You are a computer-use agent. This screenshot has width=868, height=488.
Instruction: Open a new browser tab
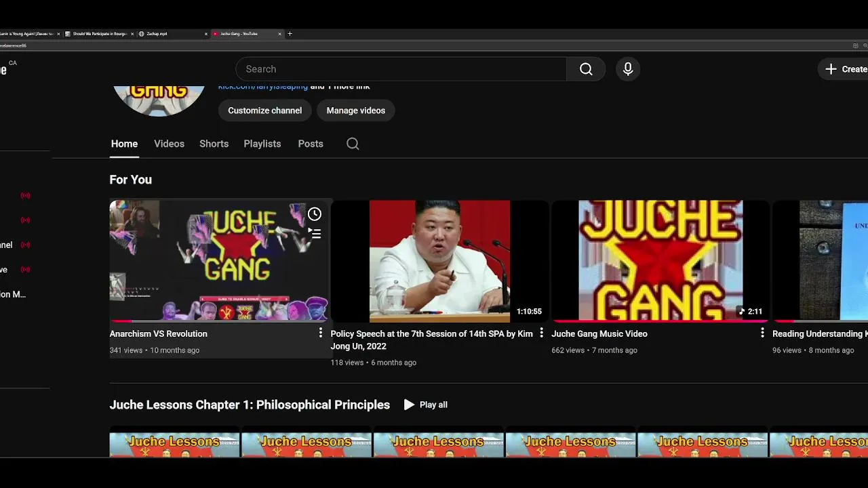[x=290, y=34]
